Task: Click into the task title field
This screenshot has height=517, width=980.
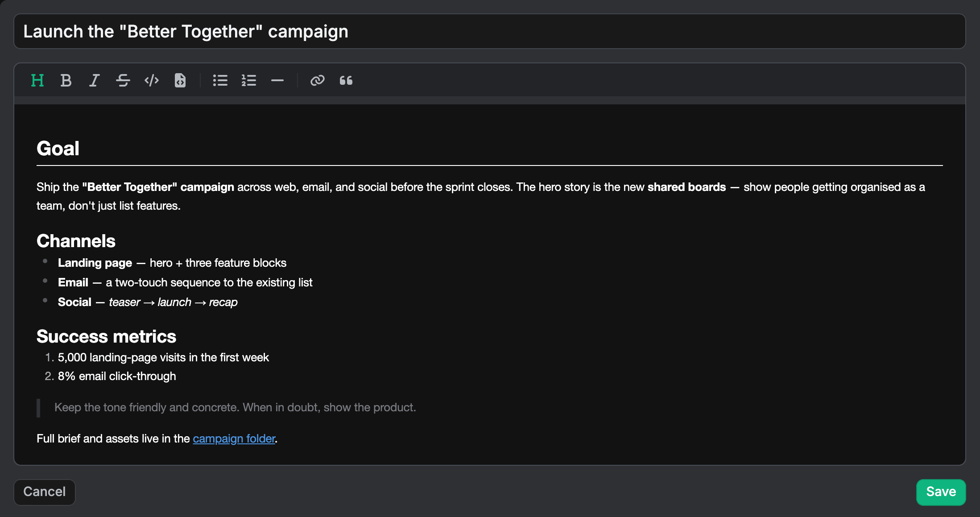Action: tap(490, 31)
